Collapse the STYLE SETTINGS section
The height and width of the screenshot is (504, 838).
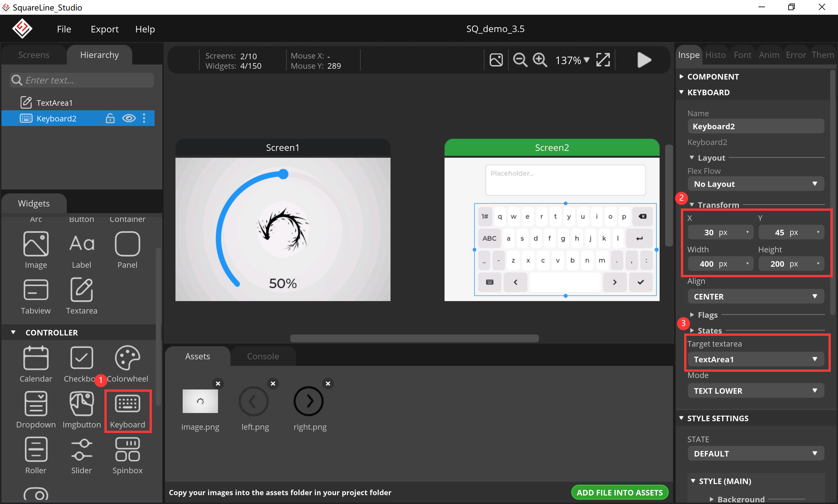[682, 418]
